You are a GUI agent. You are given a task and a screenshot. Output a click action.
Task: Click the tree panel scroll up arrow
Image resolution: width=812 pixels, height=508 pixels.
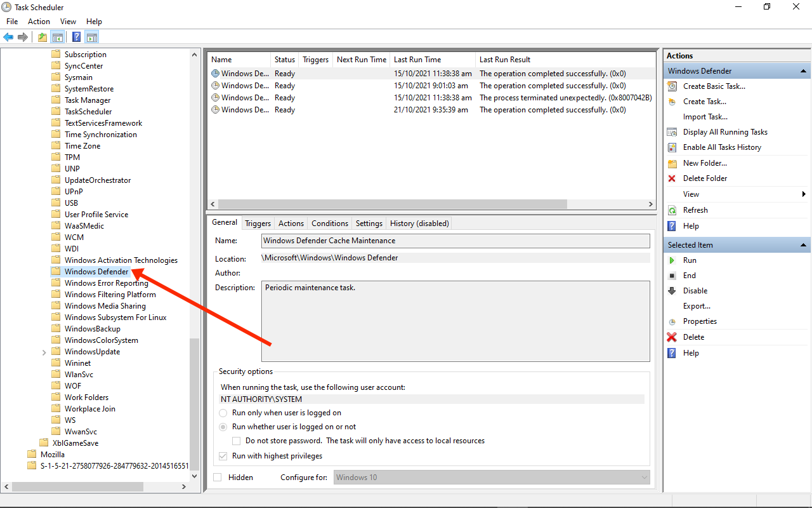tap(195, 55)
